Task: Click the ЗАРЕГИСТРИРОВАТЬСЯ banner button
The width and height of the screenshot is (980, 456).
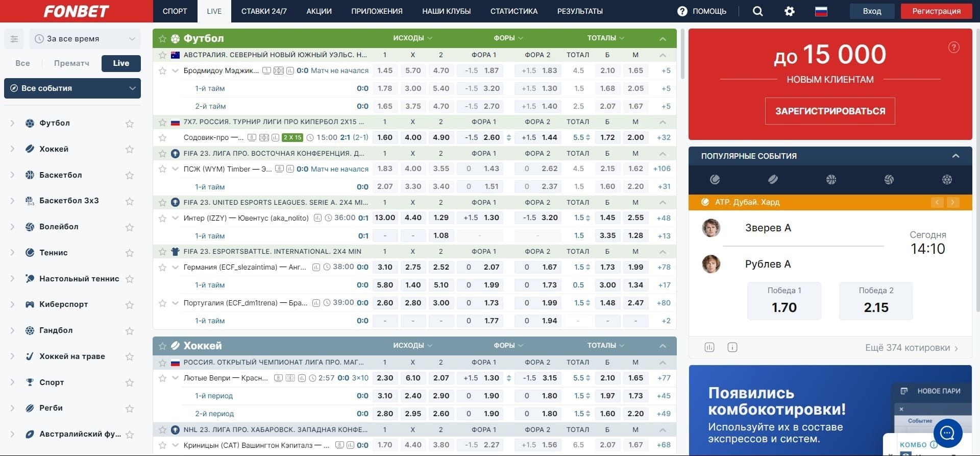Action: coord(830,111)
